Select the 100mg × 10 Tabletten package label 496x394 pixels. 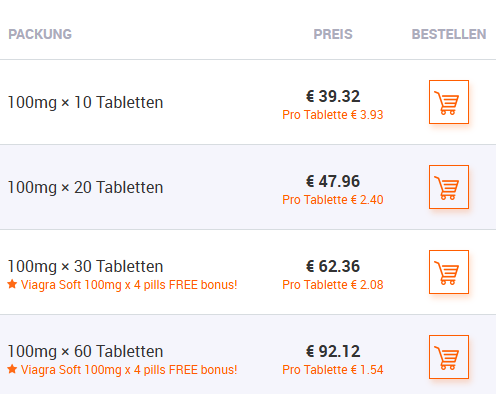pos(85,102)
